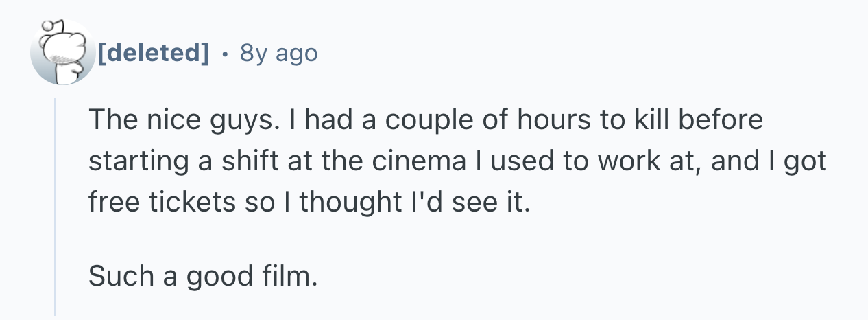
Task: Click the '8y ago' comment timestamp
Action: pos(278,53)
